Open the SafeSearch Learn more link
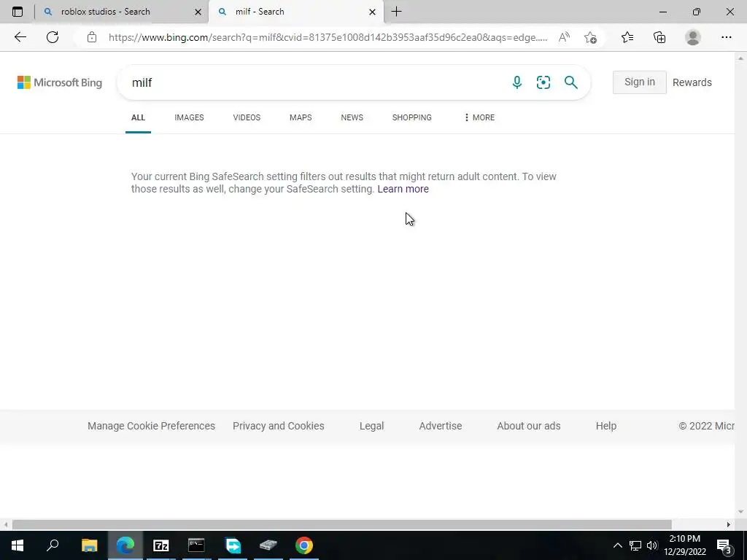Viewport: 747px width, 560px height. (403, 189)
